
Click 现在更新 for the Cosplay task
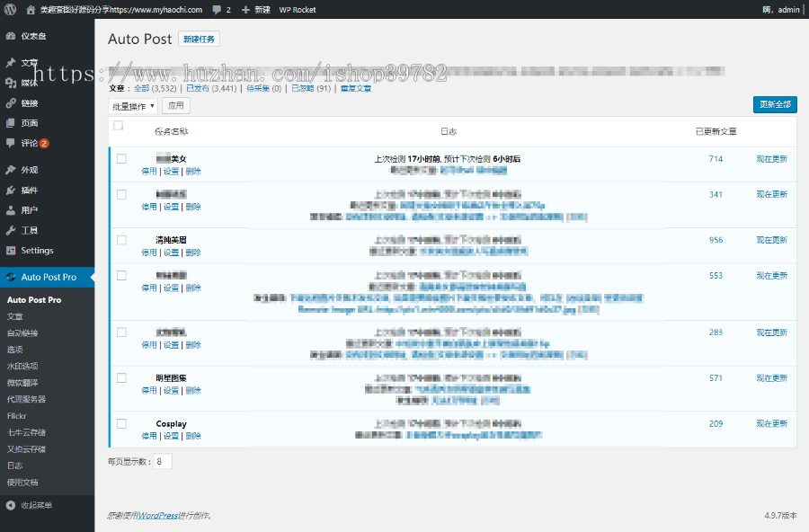pyautogui.click(x=771, y=423)
